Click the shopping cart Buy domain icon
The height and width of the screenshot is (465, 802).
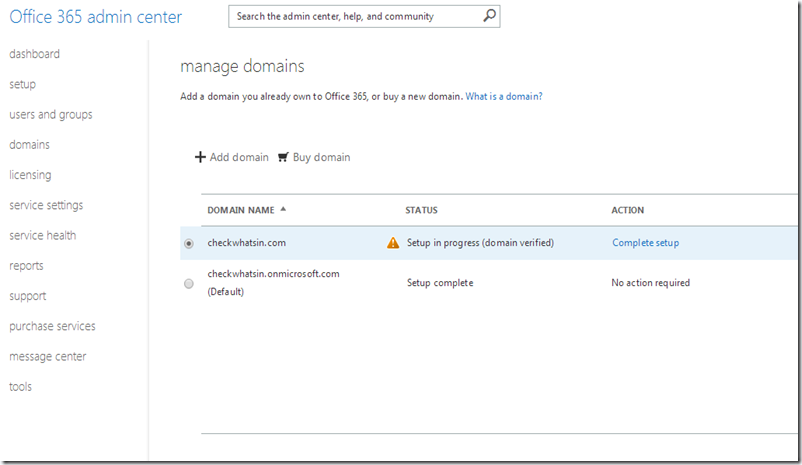[283, 157]
